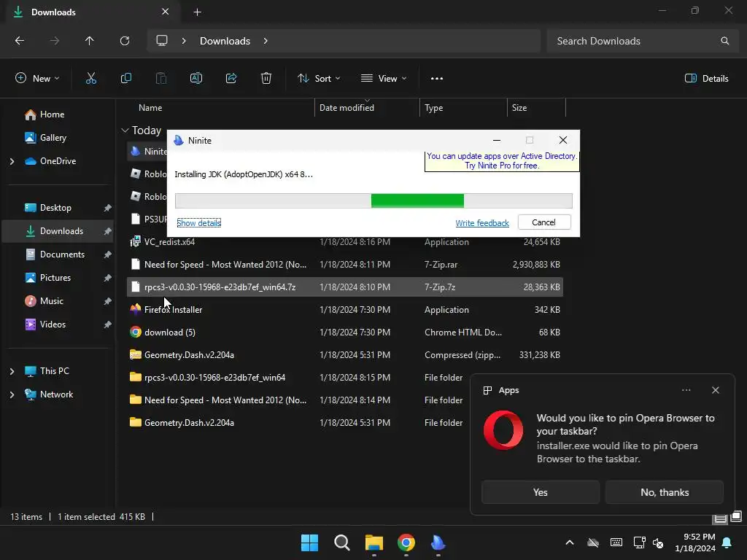Click Write feedback link in Ninite
The image size is (747, 560).
(482, 223)
